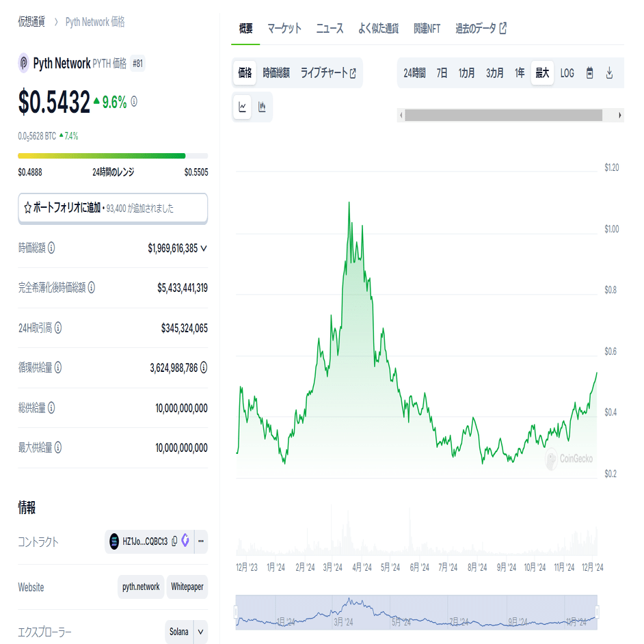Open info icon beside 循環供給量 label
This screenshot has height=644, width=644.
click(58, 367)
